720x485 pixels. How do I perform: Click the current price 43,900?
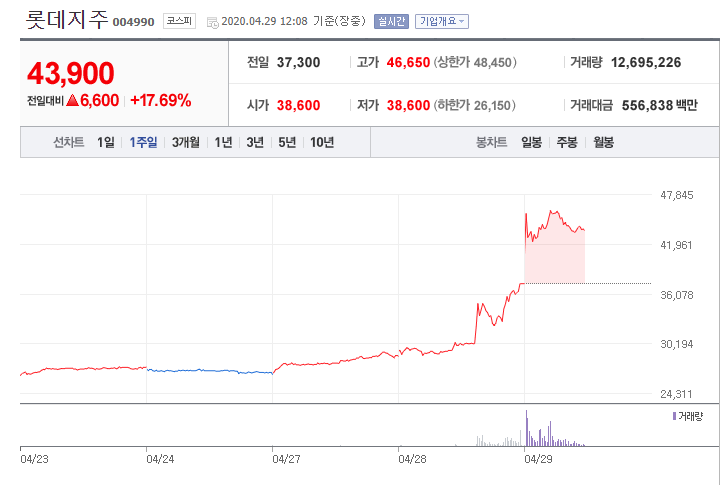(71, 73)
